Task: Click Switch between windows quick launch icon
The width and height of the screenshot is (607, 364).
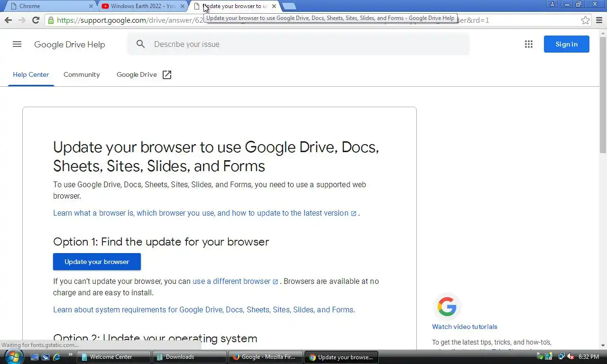Action: [x=46, y=357]
